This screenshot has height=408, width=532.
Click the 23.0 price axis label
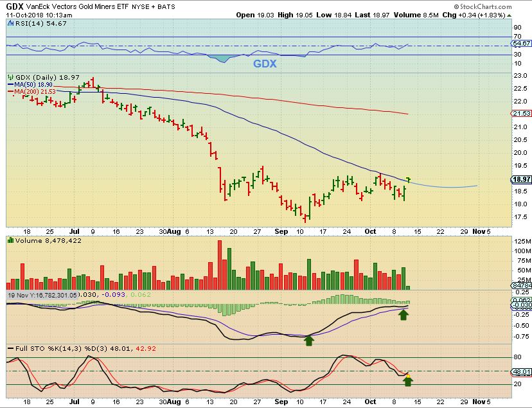(520, 76)
